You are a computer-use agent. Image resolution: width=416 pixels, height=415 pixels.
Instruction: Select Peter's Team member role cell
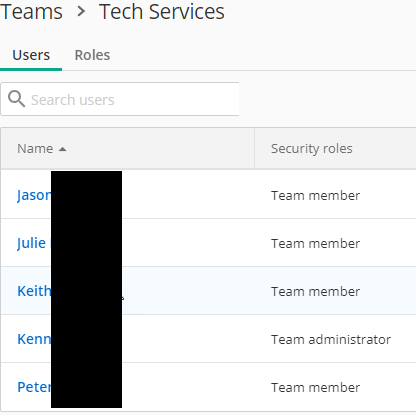coord(315,387)
